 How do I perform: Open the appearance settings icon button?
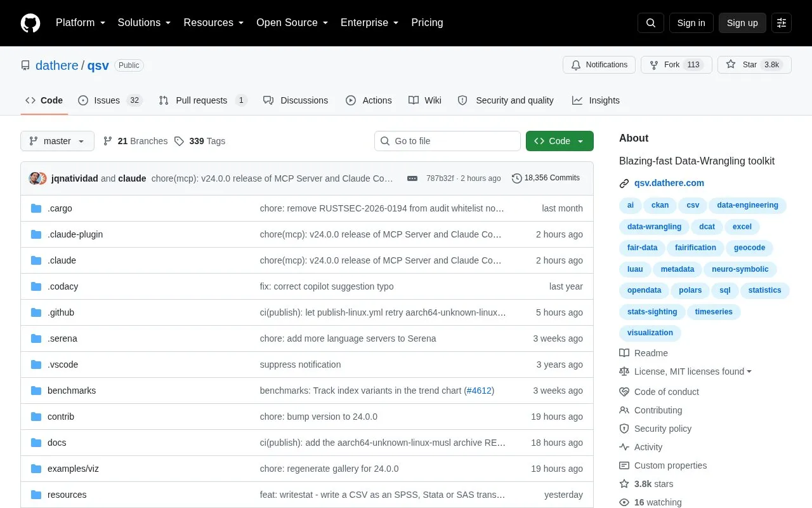coord(782,23)
